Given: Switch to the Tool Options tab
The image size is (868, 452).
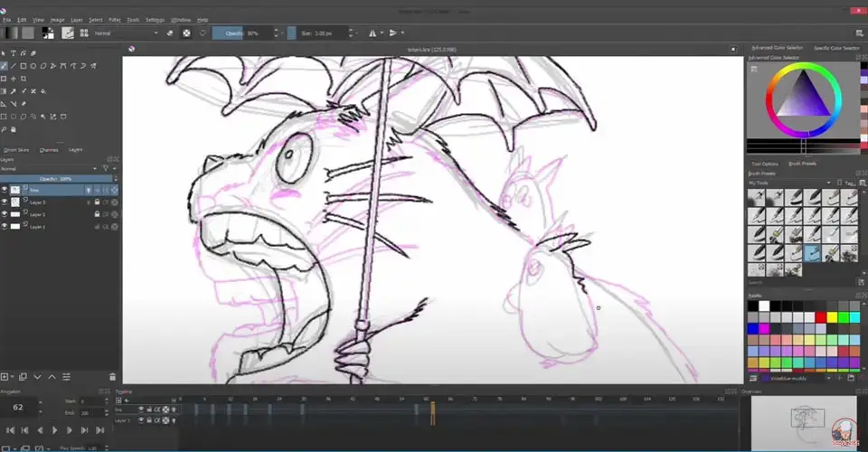Looking at the screenshot, I should pyautogui.click(x=765, y=164).
